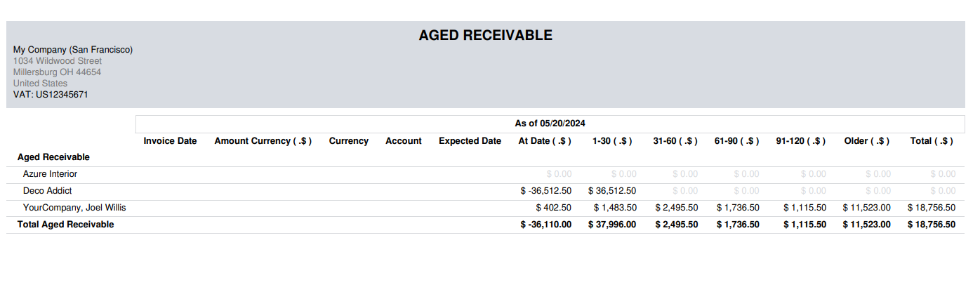Image resolution: width=980 pixels, height=306 pixels.
Task: Click the 31-60 column header
Action: pyautogui.click(x=675, y=141)
